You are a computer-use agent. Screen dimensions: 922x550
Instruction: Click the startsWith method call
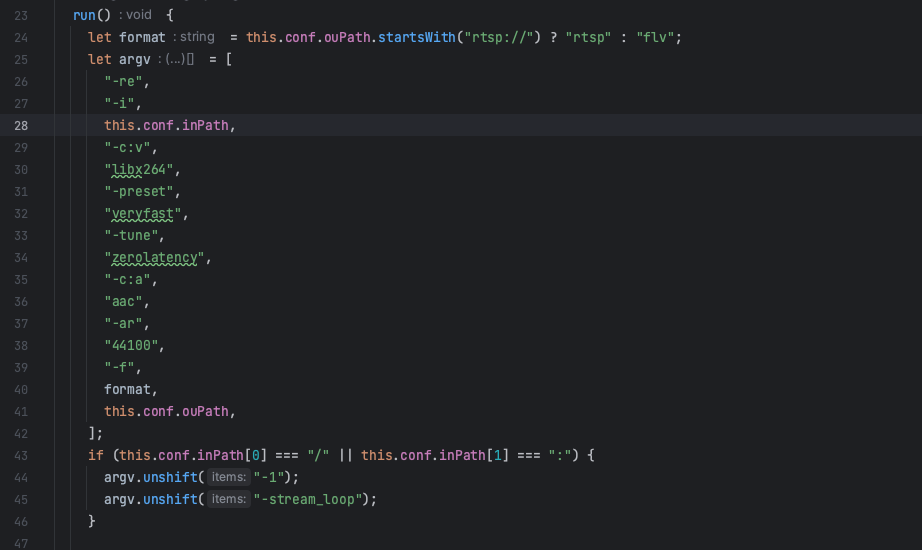click(416, 37)
